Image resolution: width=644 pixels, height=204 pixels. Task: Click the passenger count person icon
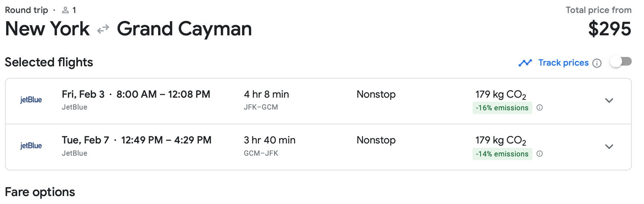tap(65, 10)
